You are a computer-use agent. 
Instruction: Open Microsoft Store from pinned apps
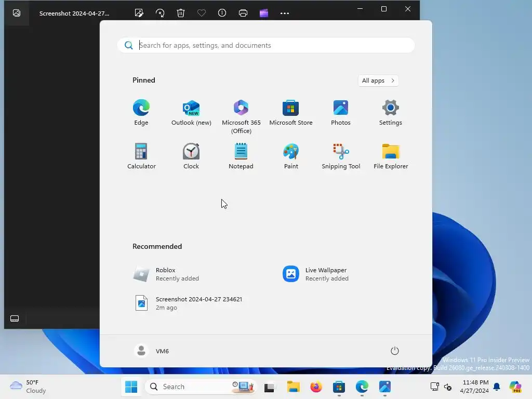(x=291, y=113)
